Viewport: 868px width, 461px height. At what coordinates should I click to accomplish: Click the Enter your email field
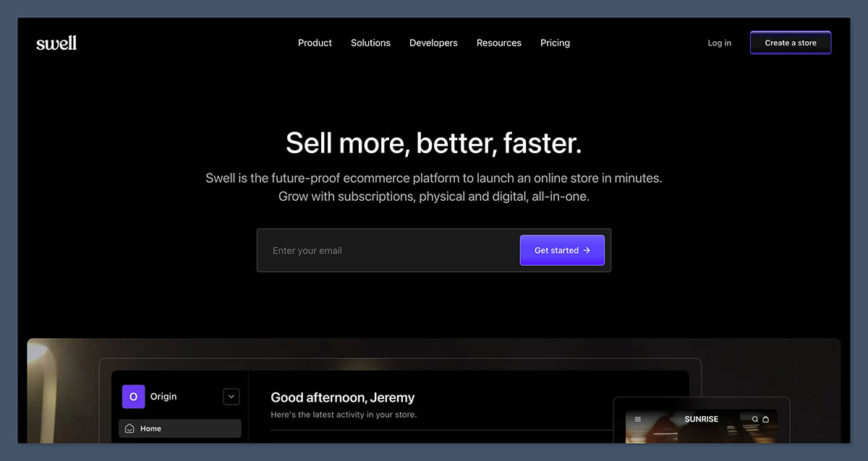tap(362, 250)
